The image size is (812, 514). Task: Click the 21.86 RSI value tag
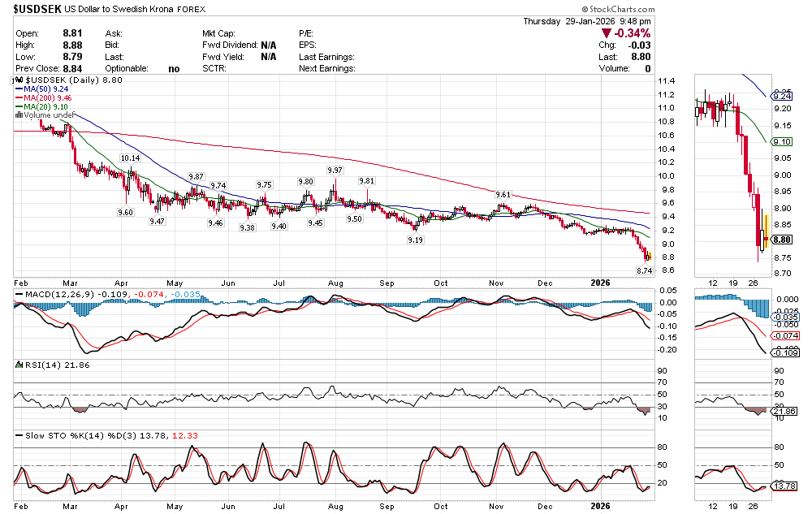click(783, 412)
